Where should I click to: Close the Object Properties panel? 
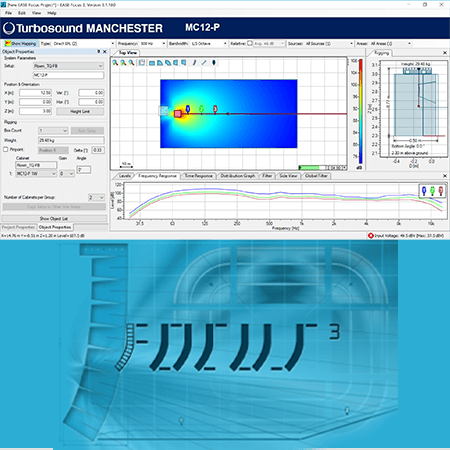[105, 52]
